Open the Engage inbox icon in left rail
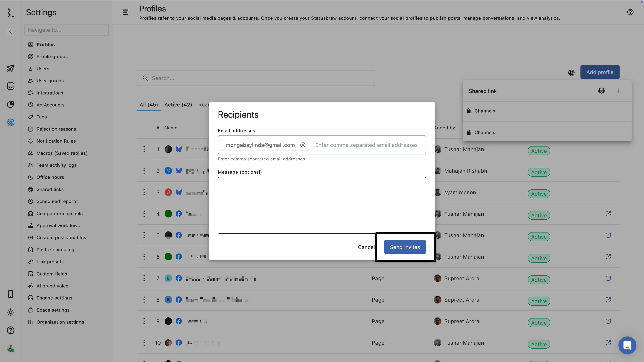This screenshot has width=644, height=362. (x=11, y=86)
